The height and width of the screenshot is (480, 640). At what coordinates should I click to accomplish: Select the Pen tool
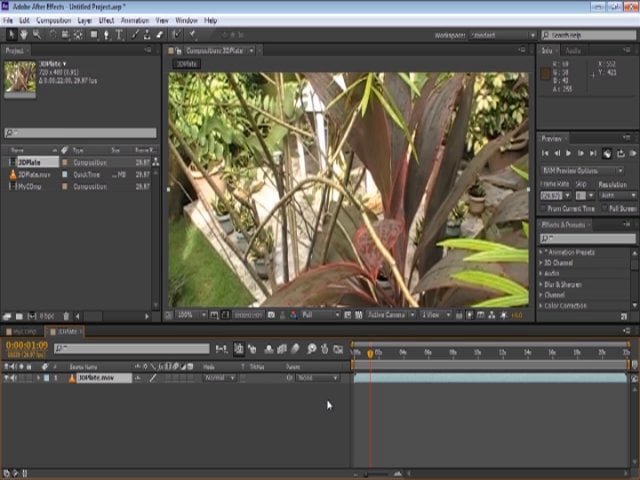106,35
